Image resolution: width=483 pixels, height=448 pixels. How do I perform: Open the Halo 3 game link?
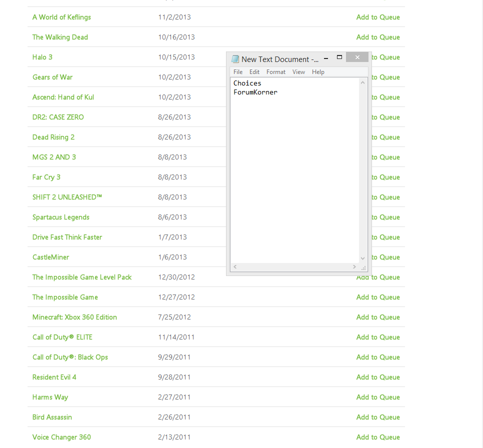coord(42,57)
